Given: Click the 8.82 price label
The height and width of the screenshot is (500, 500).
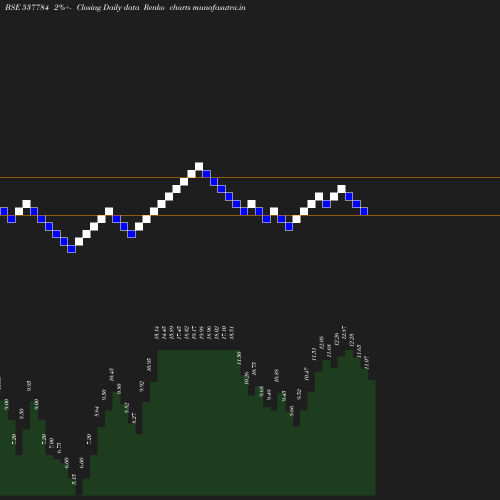Looking at the screenshot, I should point(127,408).
